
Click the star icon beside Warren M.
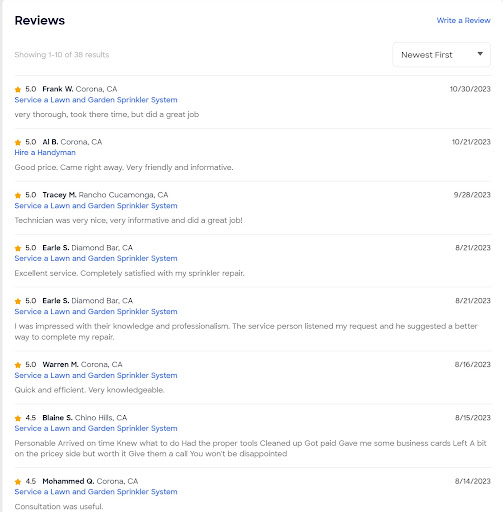pos(18,365)
